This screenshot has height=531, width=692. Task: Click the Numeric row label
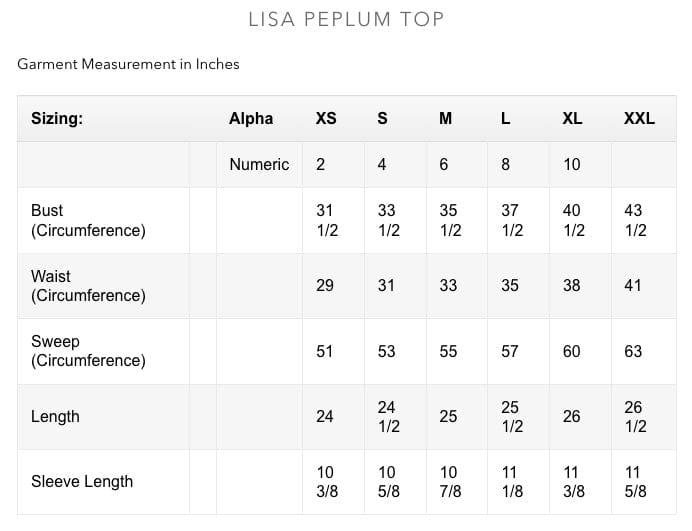(259, 164)
